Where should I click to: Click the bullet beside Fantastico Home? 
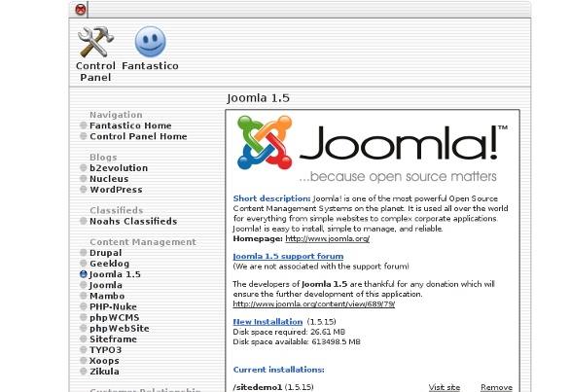pos(84,125)
